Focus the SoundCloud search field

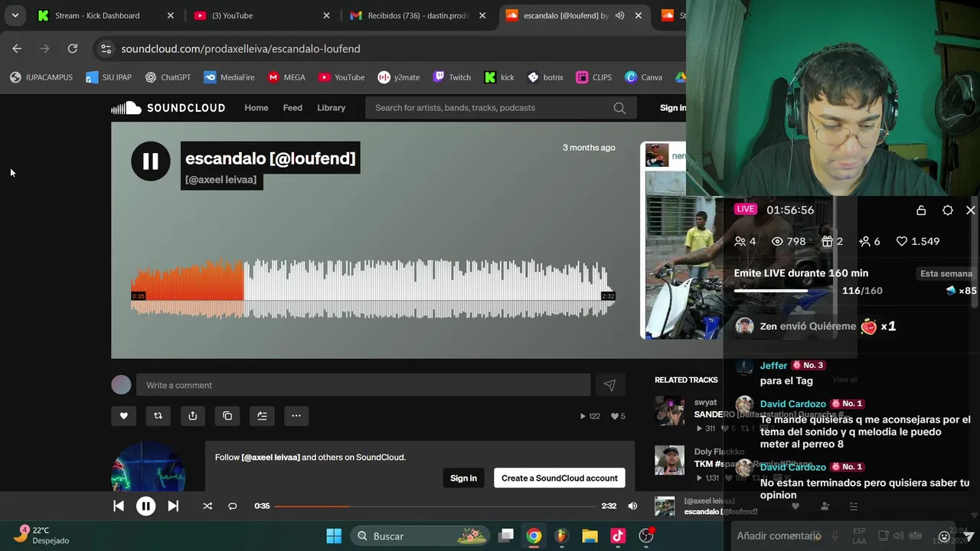click(490, 108)
